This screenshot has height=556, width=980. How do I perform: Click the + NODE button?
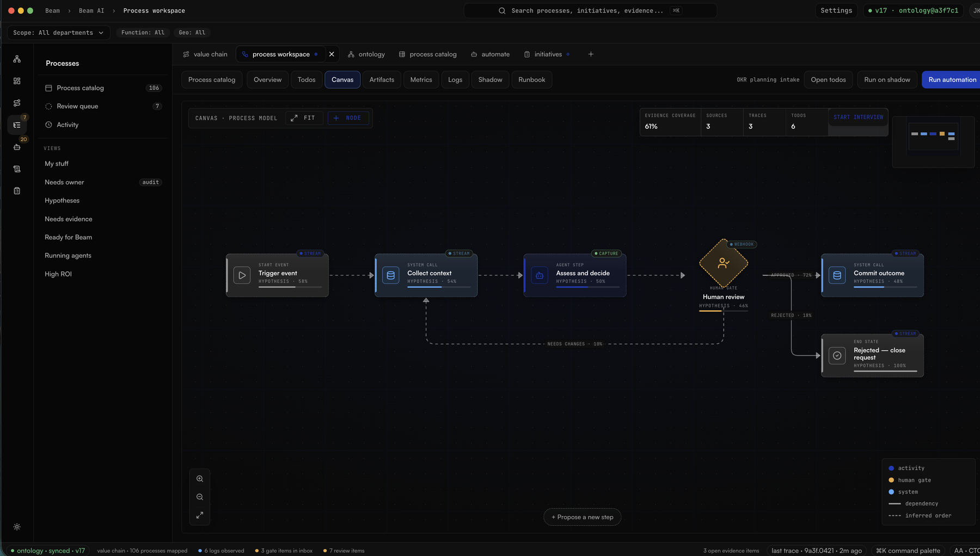coord(348,118)
